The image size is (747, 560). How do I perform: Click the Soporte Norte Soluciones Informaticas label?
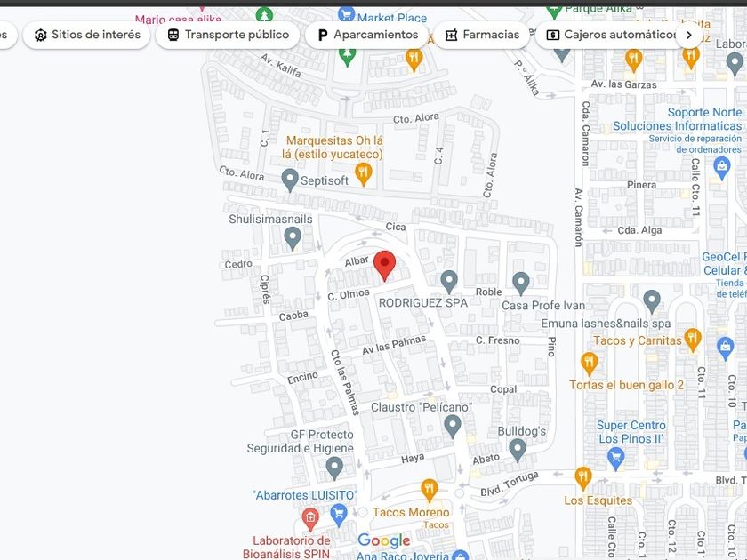[677, 119]
